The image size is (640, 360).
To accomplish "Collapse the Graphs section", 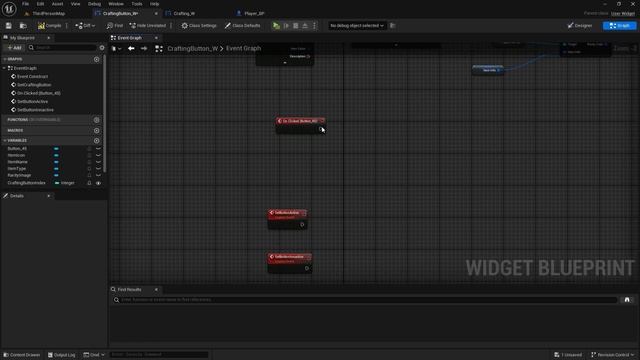I will tap(4, 59).
